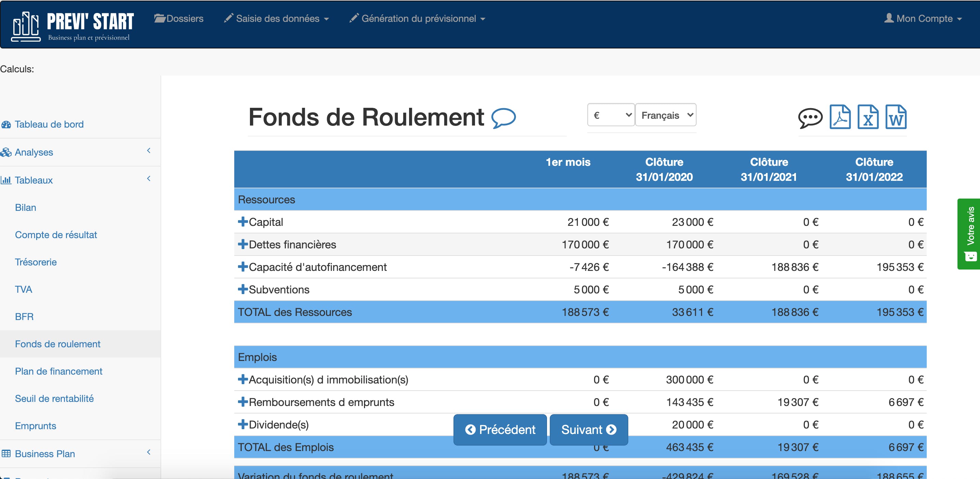Export the table as PDF
The image size is (980, 479).
coord(840,117)
